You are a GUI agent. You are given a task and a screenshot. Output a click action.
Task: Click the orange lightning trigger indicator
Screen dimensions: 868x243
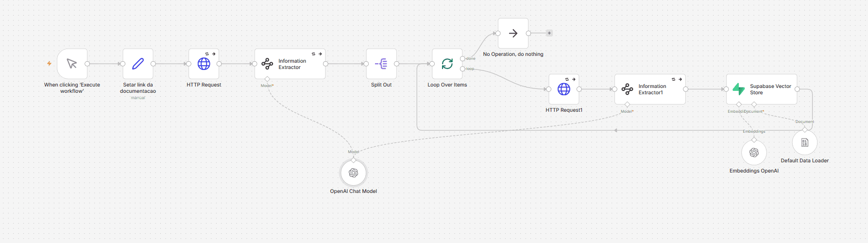49,64
